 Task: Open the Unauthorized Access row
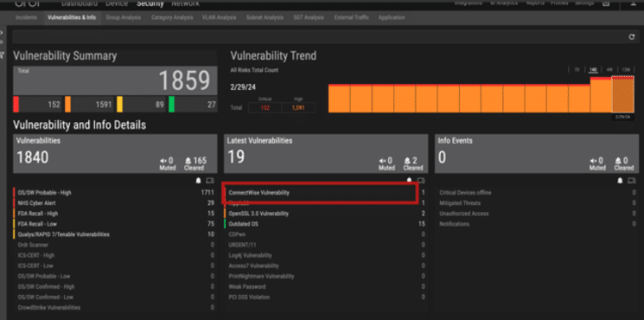[537, 214]
